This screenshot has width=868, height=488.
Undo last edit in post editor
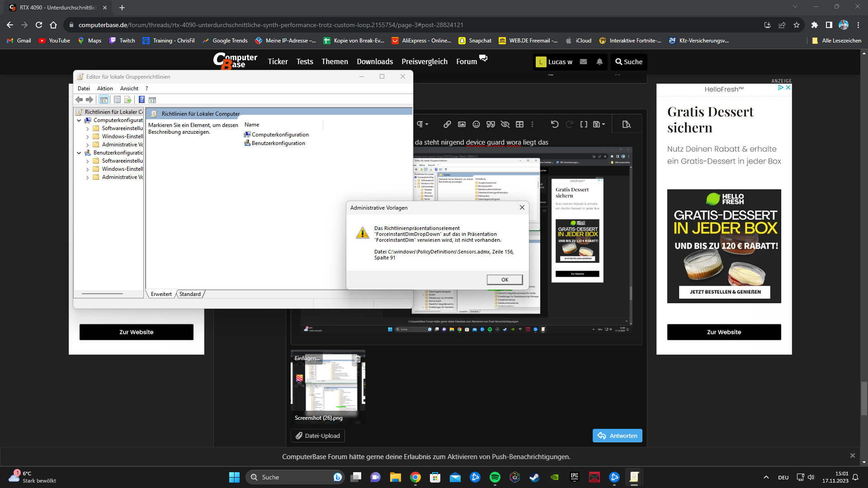tap(555, 124)
